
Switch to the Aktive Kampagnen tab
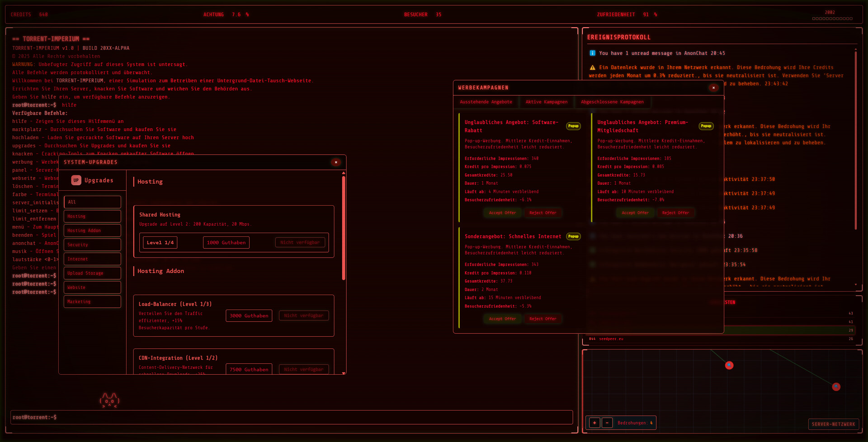[x=546, y=102]
